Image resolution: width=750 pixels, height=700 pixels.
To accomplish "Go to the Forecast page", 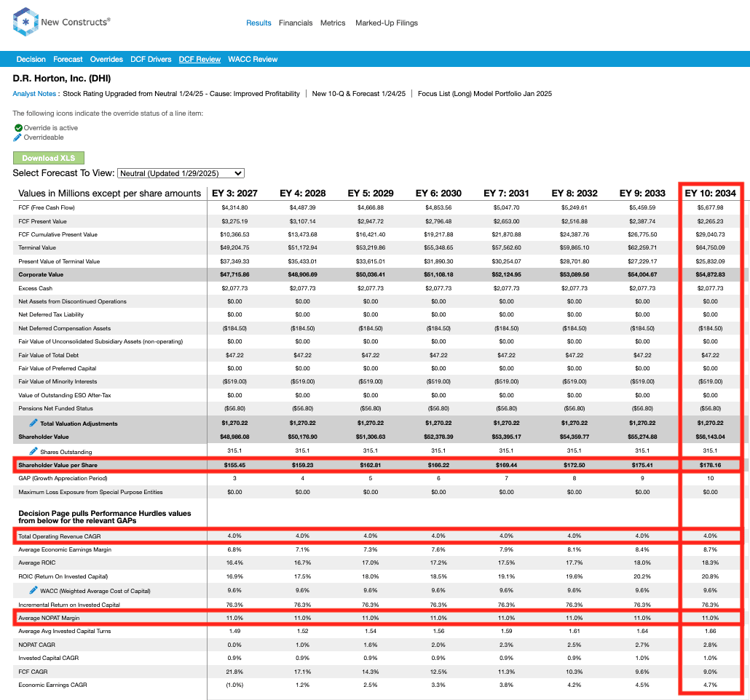I will coord(68,59).
